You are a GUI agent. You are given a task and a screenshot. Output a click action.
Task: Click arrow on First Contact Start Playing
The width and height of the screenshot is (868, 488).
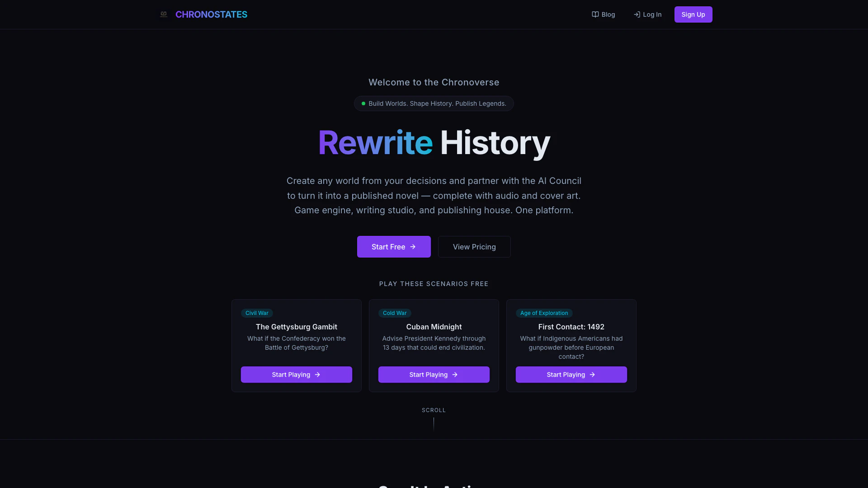click(x=592, y=375)
